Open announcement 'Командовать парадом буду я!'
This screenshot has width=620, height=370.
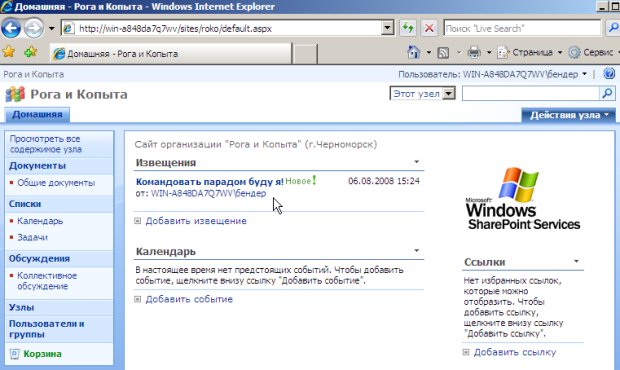210,181
